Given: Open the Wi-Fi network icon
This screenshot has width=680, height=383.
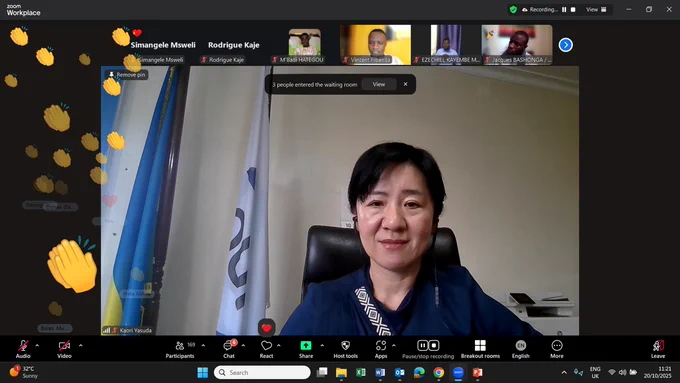Looking at the screenshot, I should coord(612,372).
